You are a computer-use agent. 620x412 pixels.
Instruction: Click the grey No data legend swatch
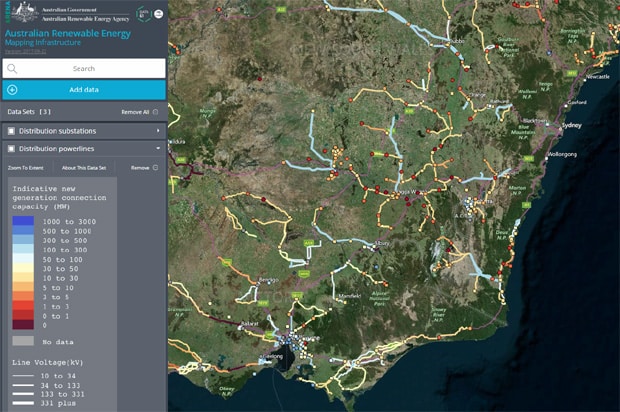coord(23,341)
